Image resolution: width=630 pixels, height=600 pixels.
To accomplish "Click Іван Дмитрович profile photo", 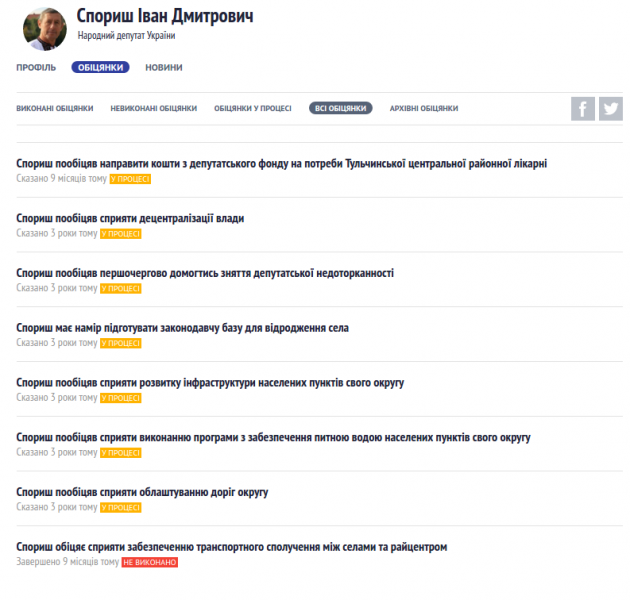I will pos(45,28).
